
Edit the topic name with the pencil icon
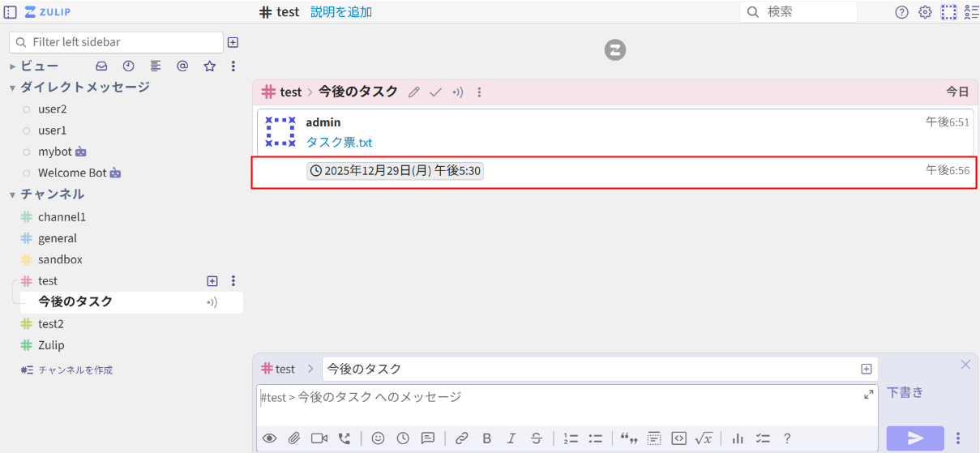pyautogui.click(x=414, y=92)
